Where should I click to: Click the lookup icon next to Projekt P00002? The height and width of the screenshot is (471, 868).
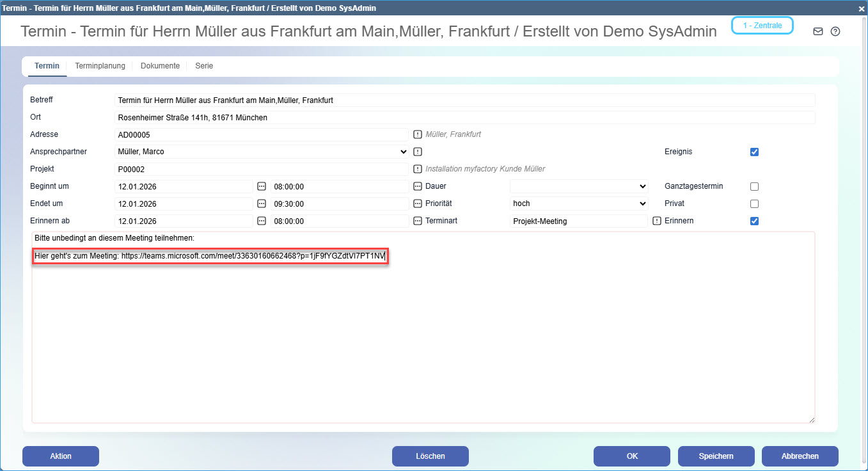(x=417, y=169)
